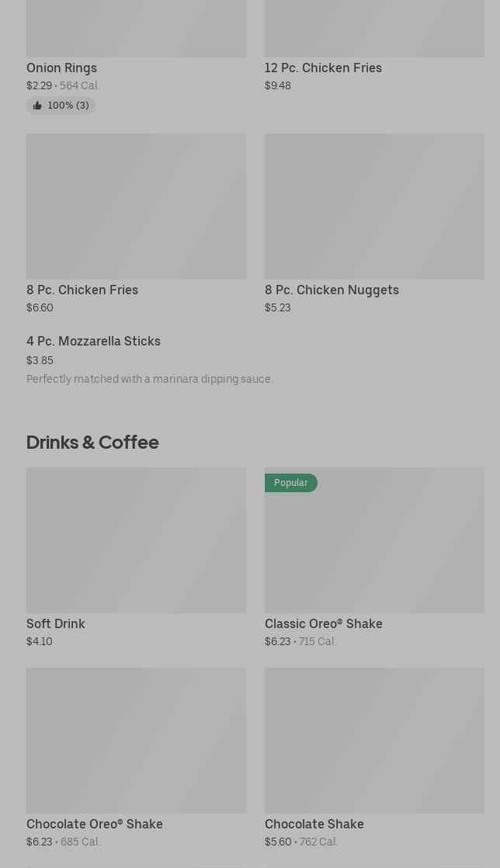500x868 pixels.
Task: Click the thumbs-up icon under Onion Rings
Action: pos(37,106)
